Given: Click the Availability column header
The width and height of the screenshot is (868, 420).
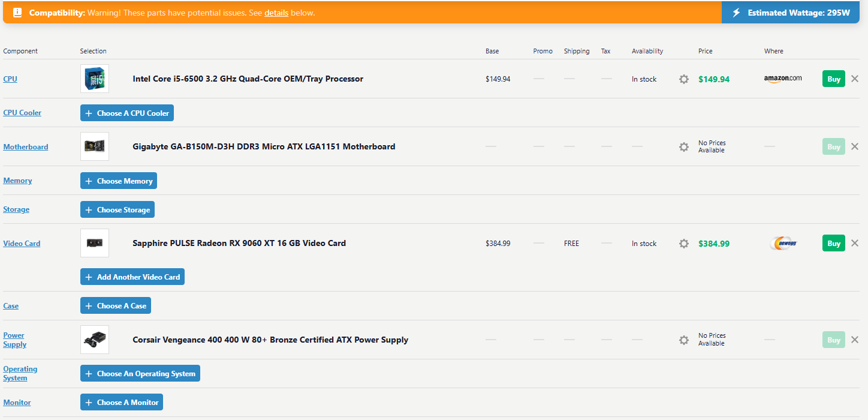Looking at the screenshot, I should 647,51.
